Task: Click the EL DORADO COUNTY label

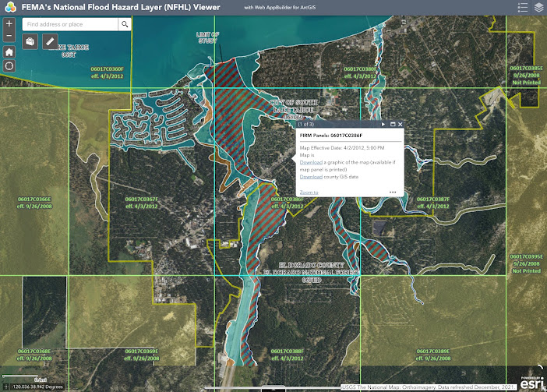Action: [x=311, y=265]
